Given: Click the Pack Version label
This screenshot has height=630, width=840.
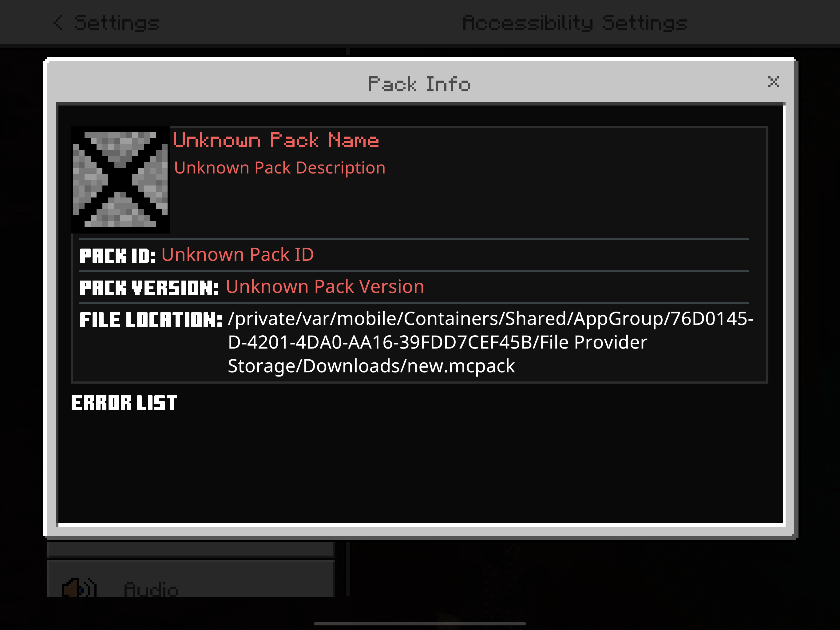Looking at the screenshot, I should tap(149, 288).
